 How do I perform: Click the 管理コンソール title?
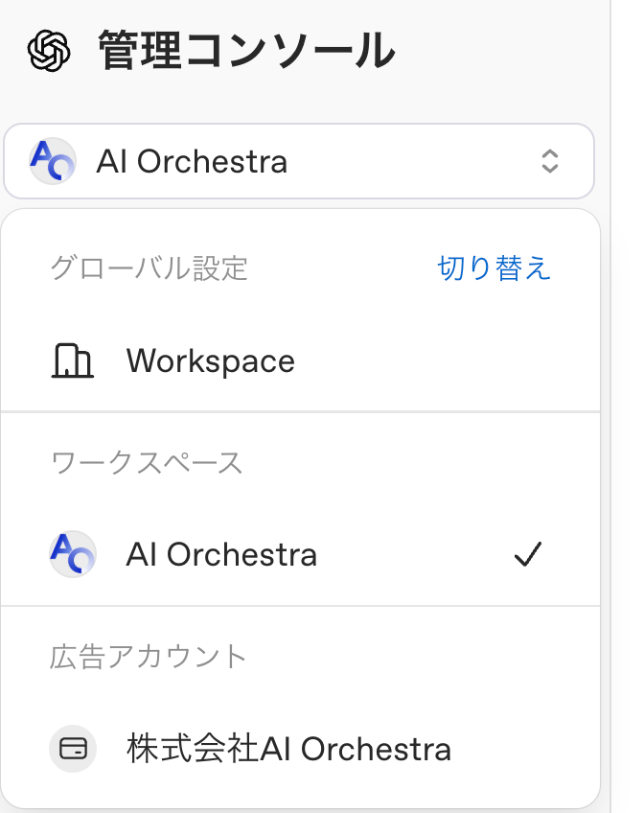tap(246, 51)
